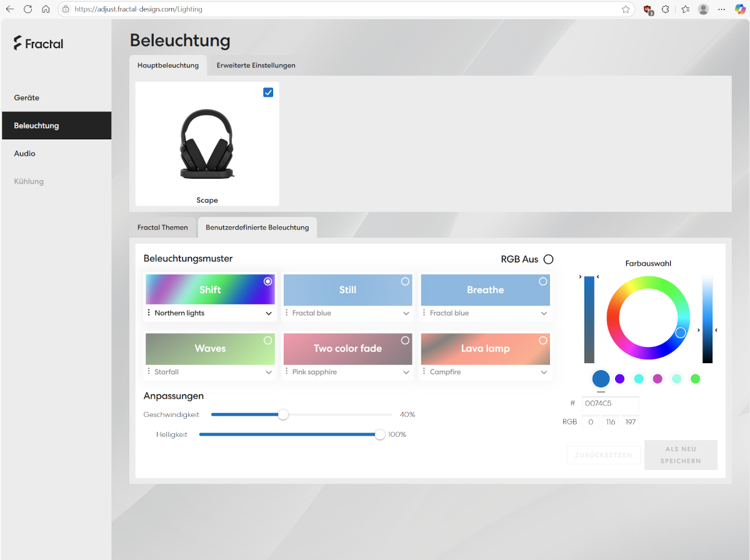Select the Shift pattern radio button
This screenshot has height=560, width=750.
coord(267,281)
